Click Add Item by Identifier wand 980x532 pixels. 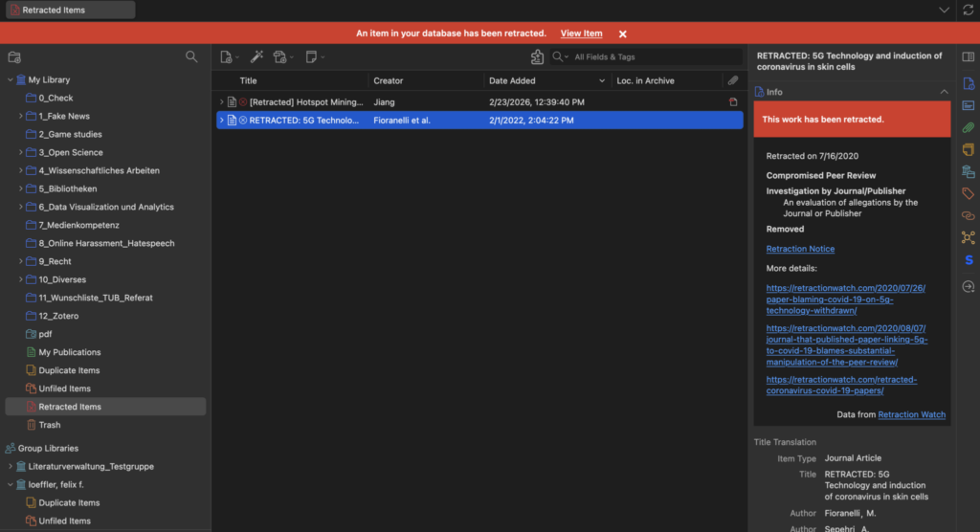pos(256,56)
